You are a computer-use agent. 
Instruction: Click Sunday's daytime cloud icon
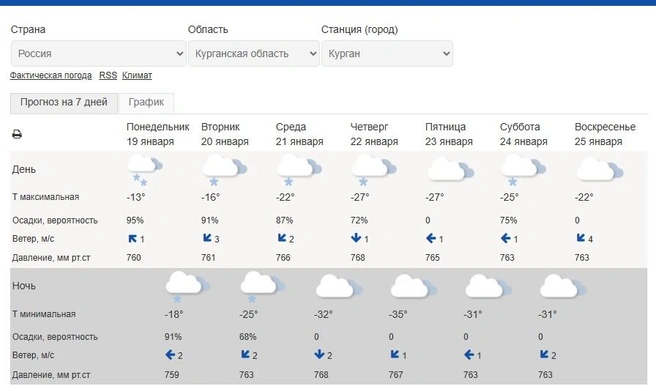click(x=600, y=169)
